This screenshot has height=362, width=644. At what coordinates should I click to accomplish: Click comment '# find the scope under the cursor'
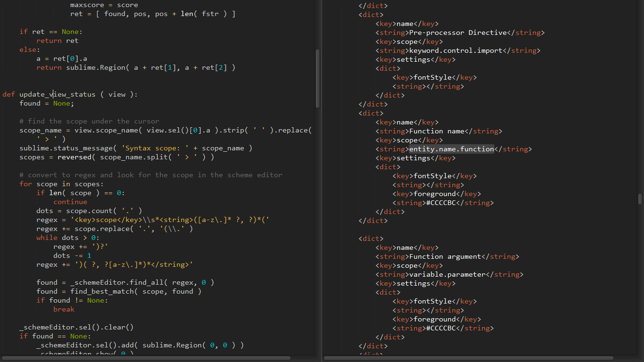90,122
